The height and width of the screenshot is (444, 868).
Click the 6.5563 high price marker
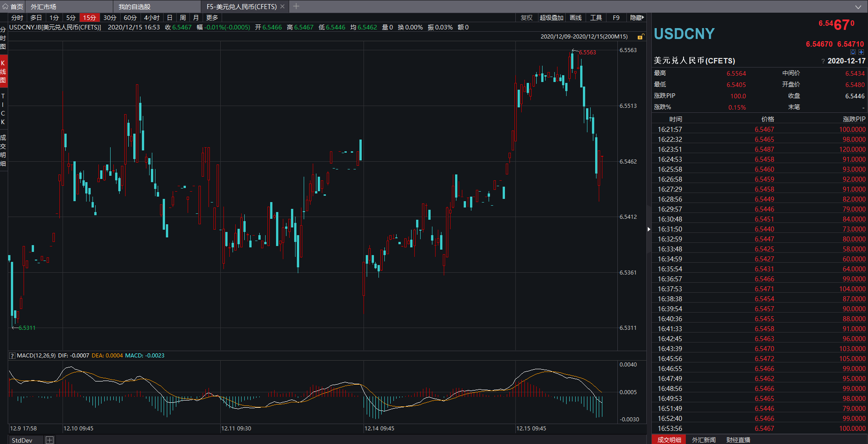click(587, 53)
